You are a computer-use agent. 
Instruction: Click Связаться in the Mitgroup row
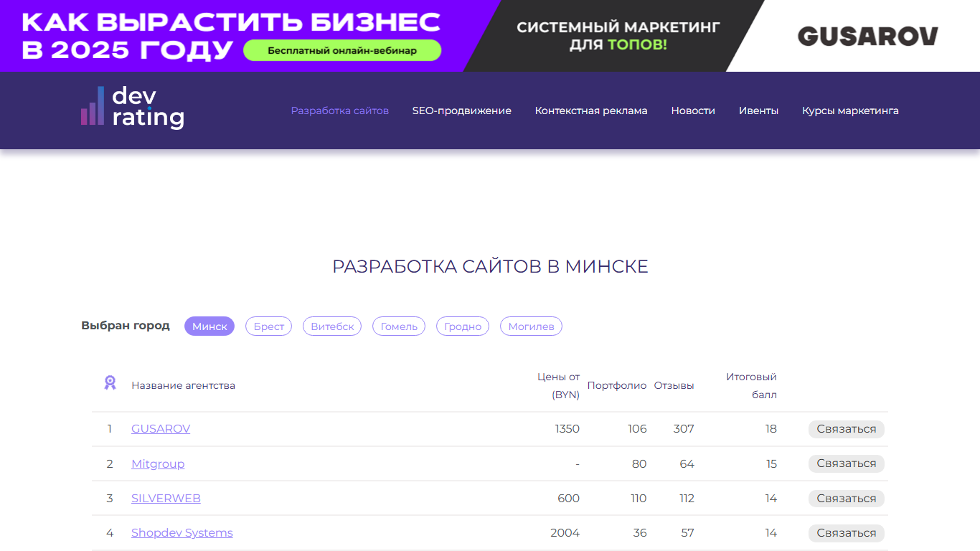(847, 463)
